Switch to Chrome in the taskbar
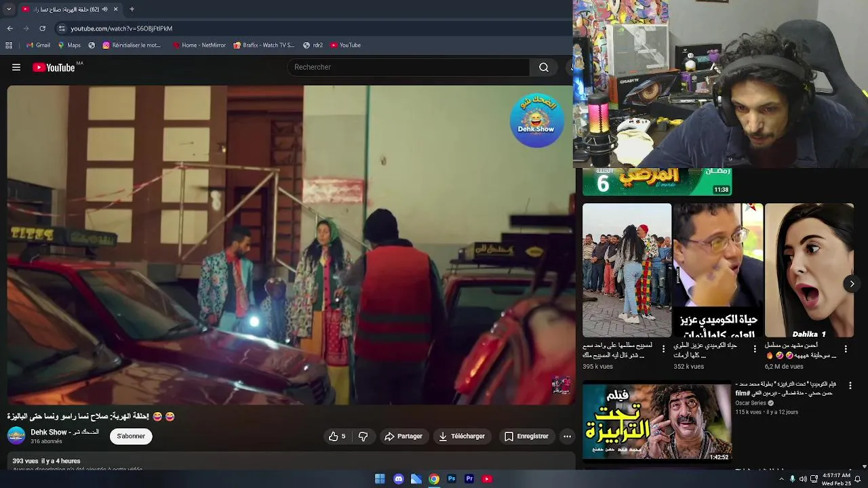 coord(434,479)
